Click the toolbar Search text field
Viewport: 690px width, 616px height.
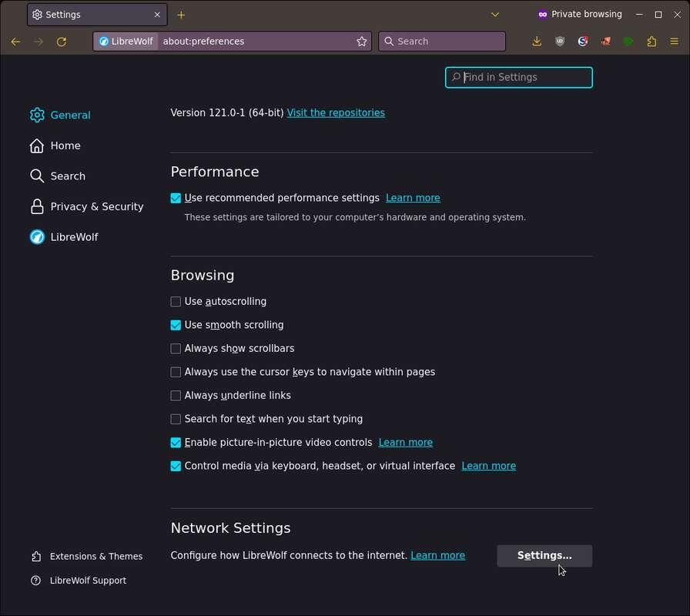pos(442,42)
